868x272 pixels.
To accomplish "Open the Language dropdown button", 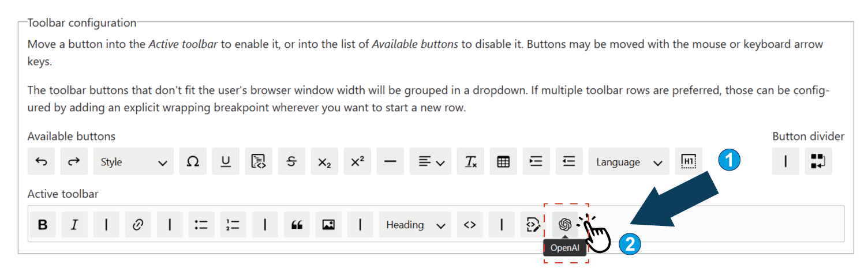I will point(629,162).
